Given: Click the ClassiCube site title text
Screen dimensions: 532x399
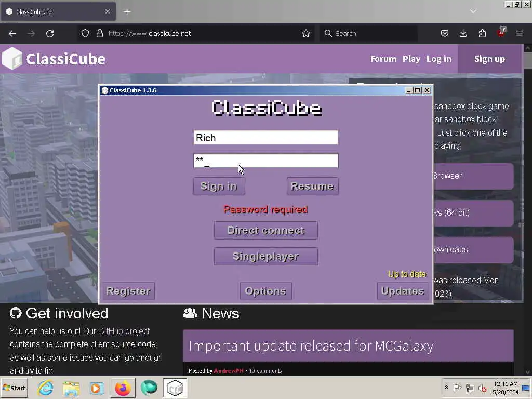Looking at the screenshot, I should (x=65, y=59).
